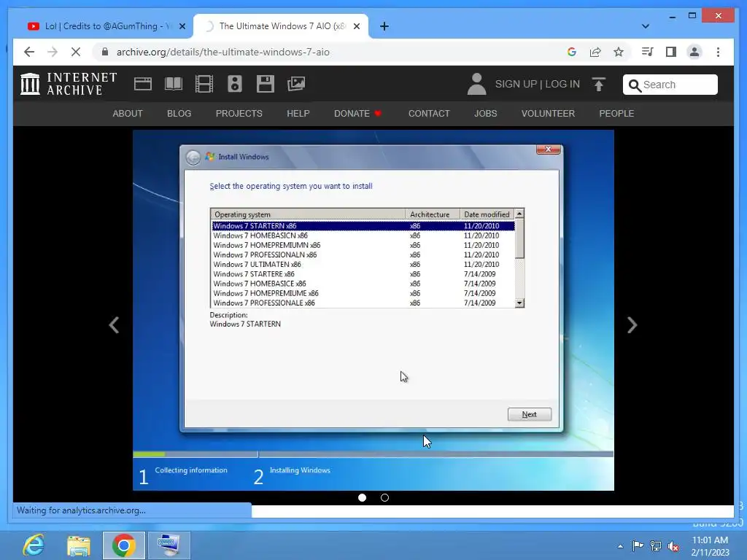Open a new tab with plus button
This screenshot has height=560, width=747.
point(384,26)
